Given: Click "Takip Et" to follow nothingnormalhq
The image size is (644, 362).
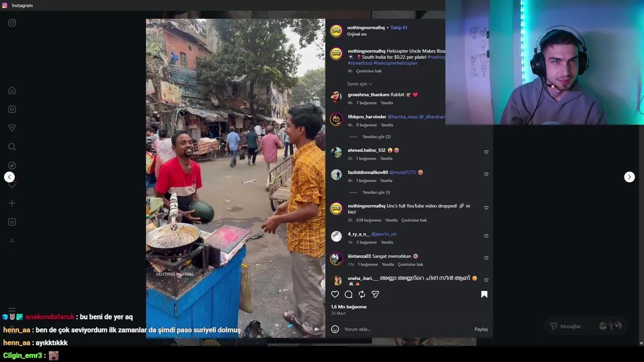Looking at the screenshot, I should [x=399, y=28].
